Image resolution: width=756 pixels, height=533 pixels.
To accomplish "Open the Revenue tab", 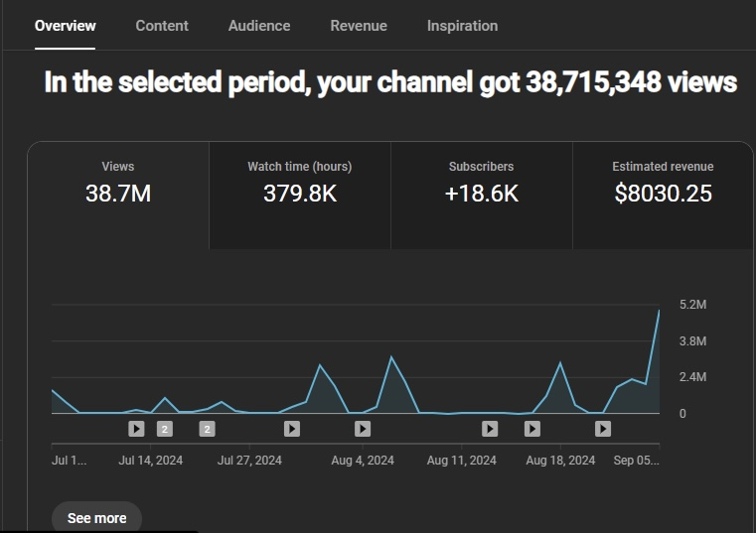I will pos(359,26).
